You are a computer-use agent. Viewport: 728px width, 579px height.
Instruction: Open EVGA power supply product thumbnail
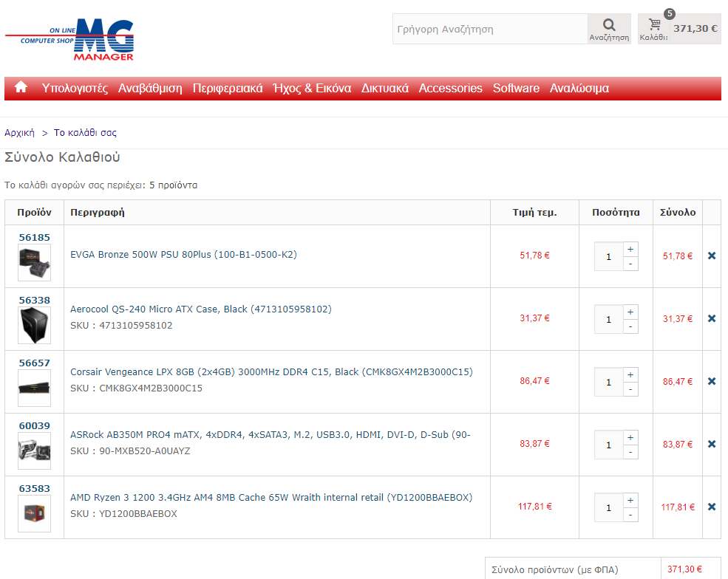34,263
